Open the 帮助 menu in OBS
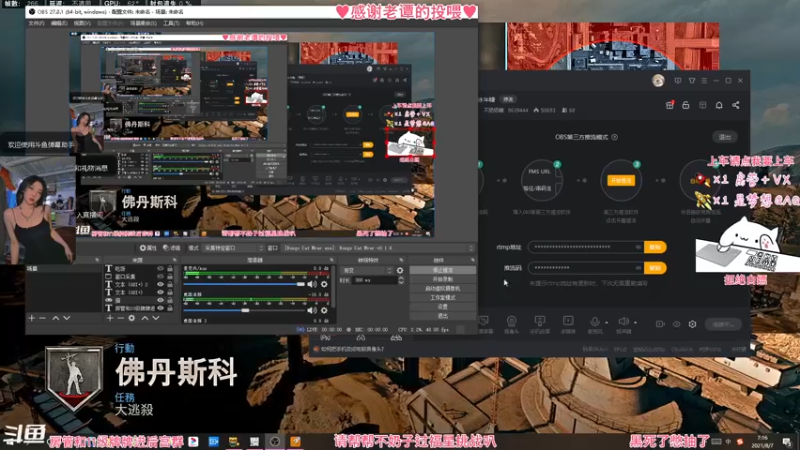This screenshot has height=450, width=800. [194, 23]
